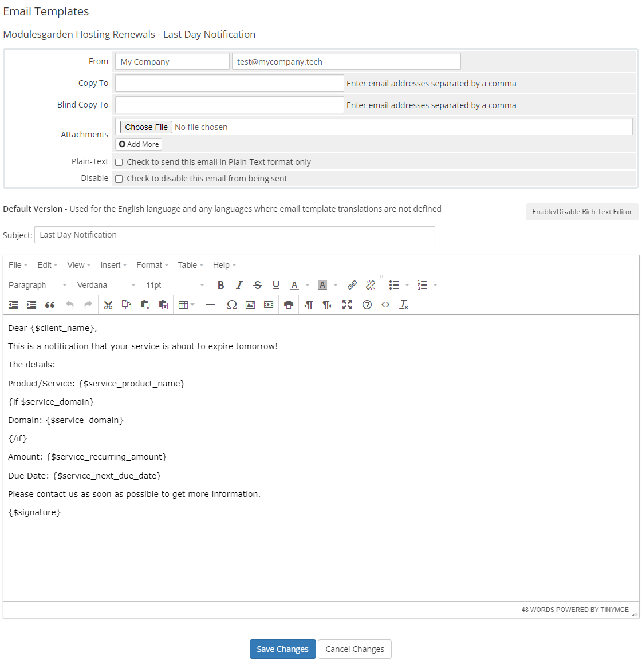Apply blockquote formatting
This screenshot has height=672, width=642.
point(50,305)
